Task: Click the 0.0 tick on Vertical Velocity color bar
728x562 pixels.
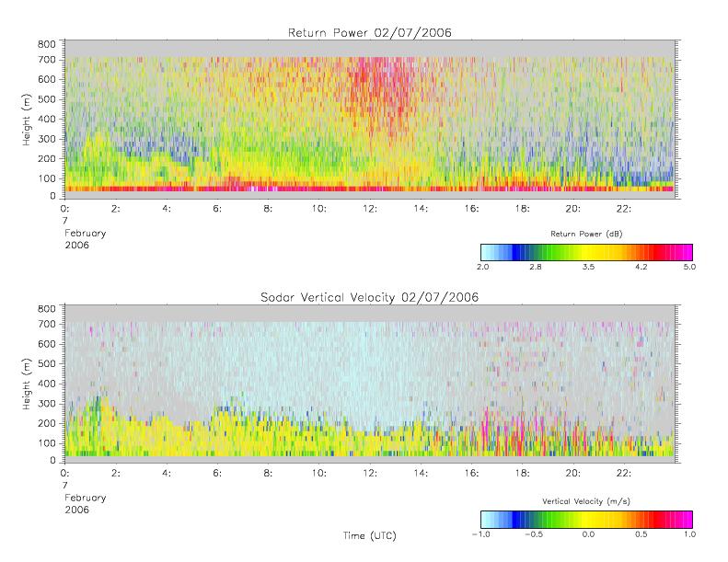Action: pyautogui.click(x=588, y=534)
